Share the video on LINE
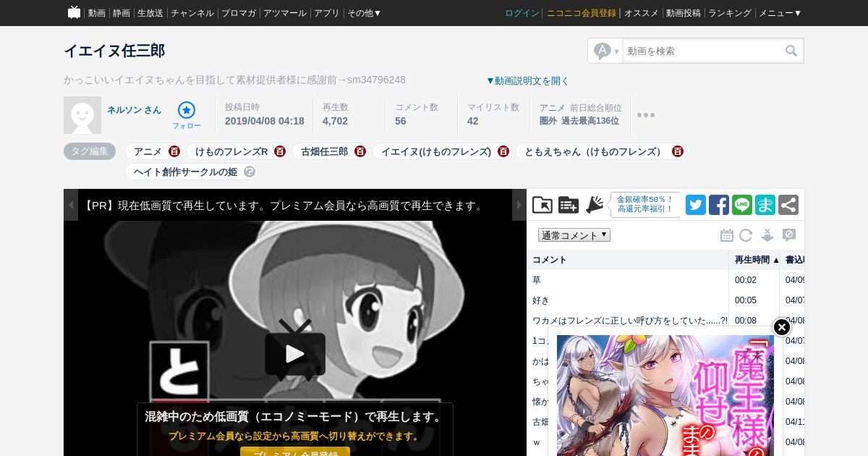 (742, 205)
